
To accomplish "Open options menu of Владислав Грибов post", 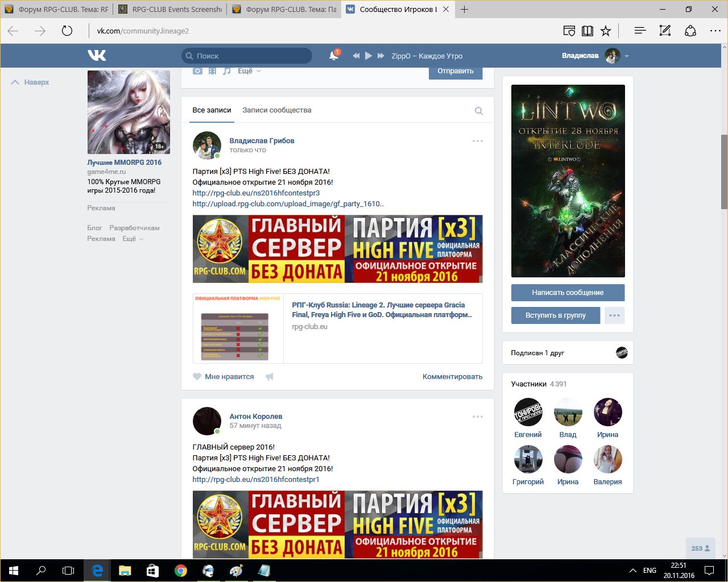I will point(478,141).
